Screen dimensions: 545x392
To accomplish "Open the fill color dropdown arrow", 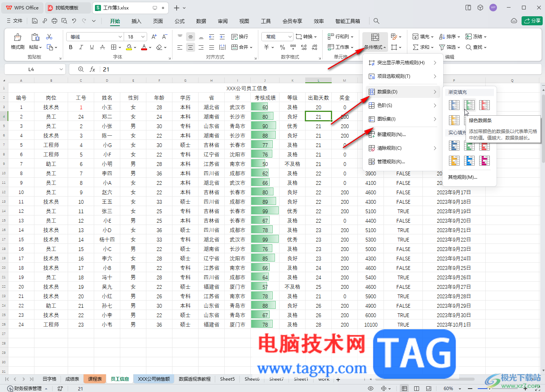I will pyautogui.click(x=135, y=47).
